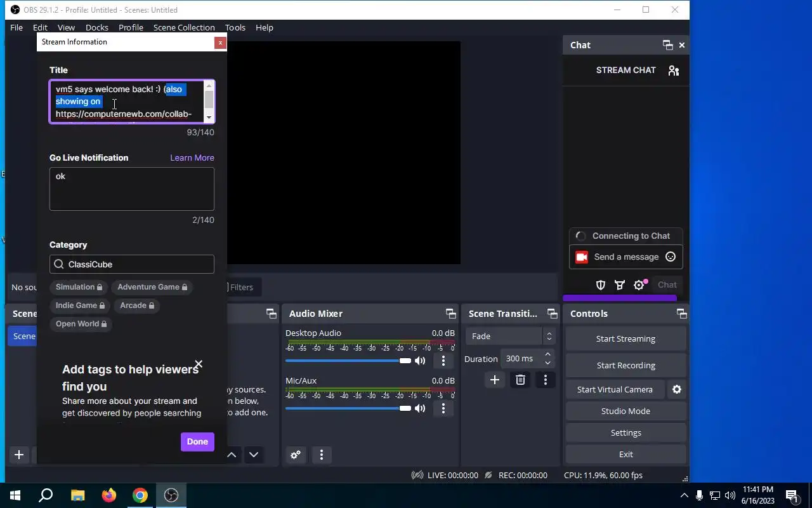Adjust Desktop Audio volume slider

348,361
